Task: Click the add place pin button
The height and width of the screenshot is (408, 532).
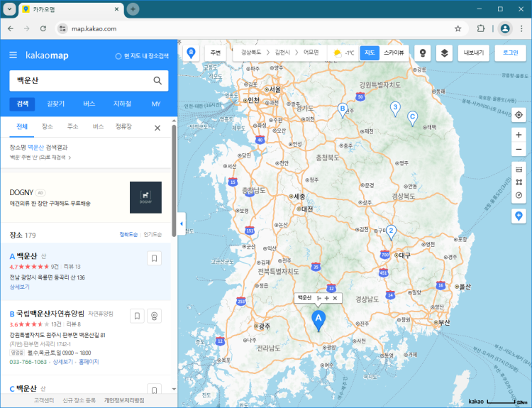Action: tap(519, 216)
